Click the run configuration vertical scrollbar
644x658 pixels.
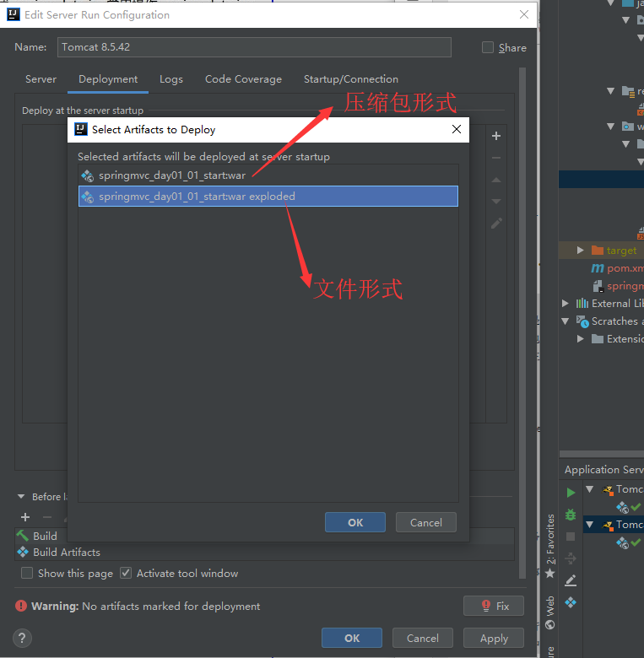coord(522,323)
